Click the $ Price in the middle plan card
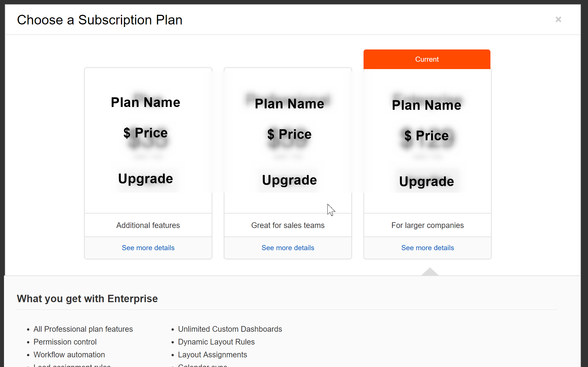The width and height of the screenshot is (588, 367). 289,134
